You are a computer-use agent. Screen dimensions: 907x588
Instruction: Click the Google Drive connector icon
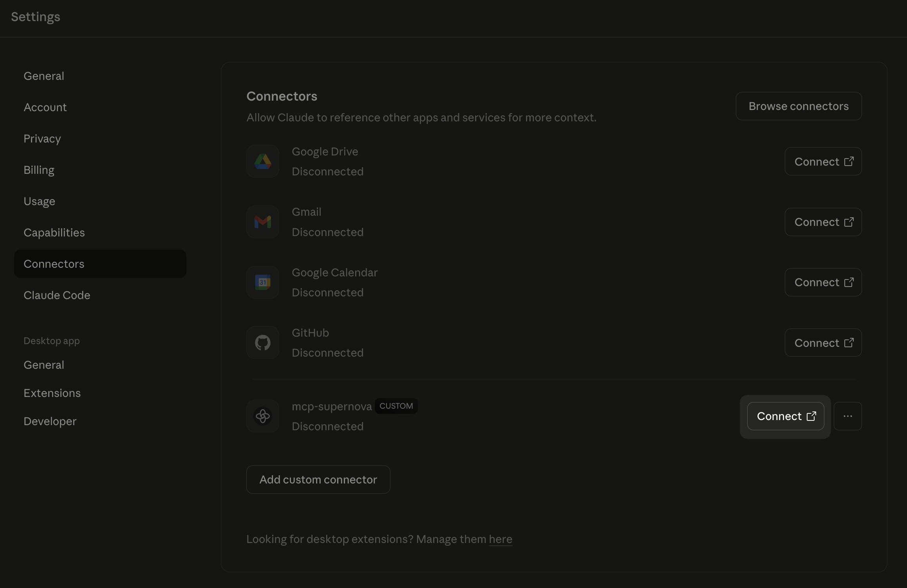point(262,161)
